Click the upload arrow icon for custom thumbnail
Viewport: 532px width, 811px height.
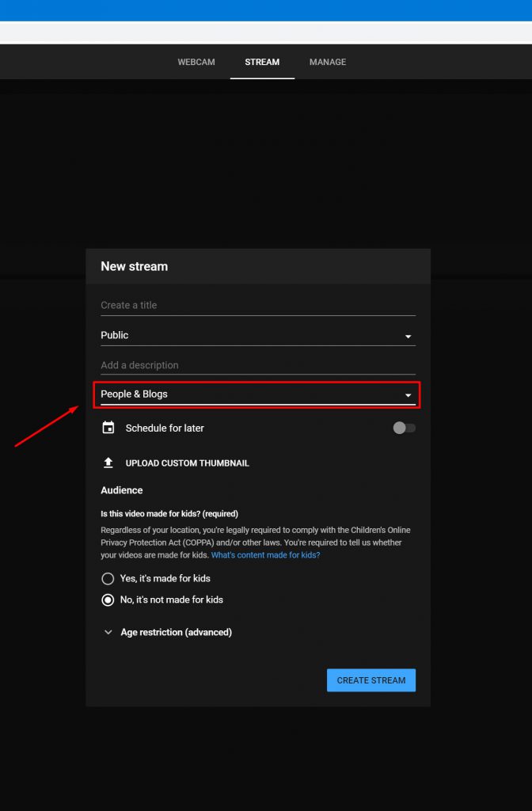108,463
